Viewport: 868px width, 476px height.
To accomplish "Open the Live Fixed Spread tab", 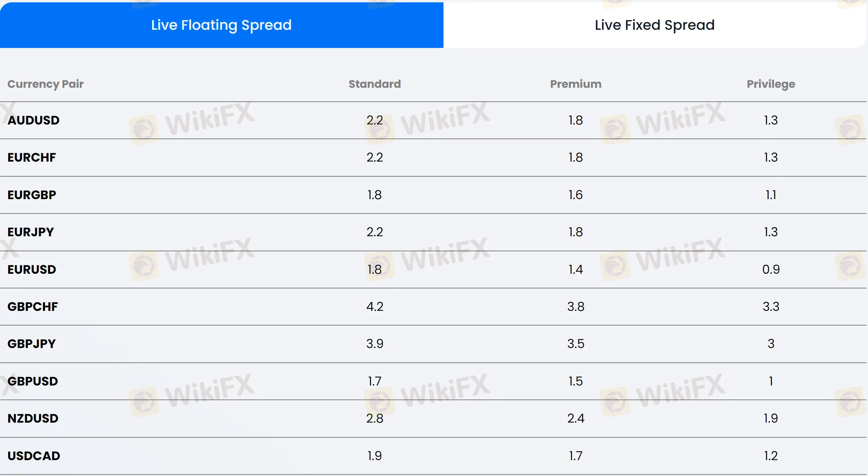I will [x=654, y=25].
